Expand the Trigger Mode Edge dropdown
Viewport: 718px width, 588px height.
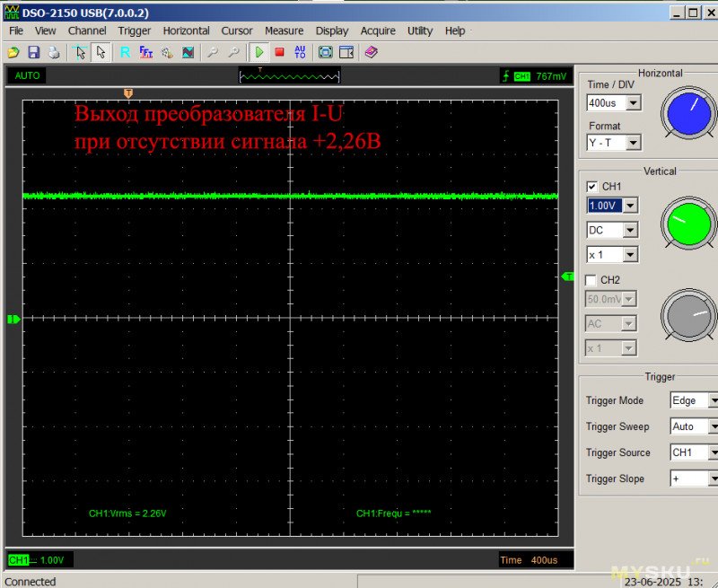click(x=714, y=401)
